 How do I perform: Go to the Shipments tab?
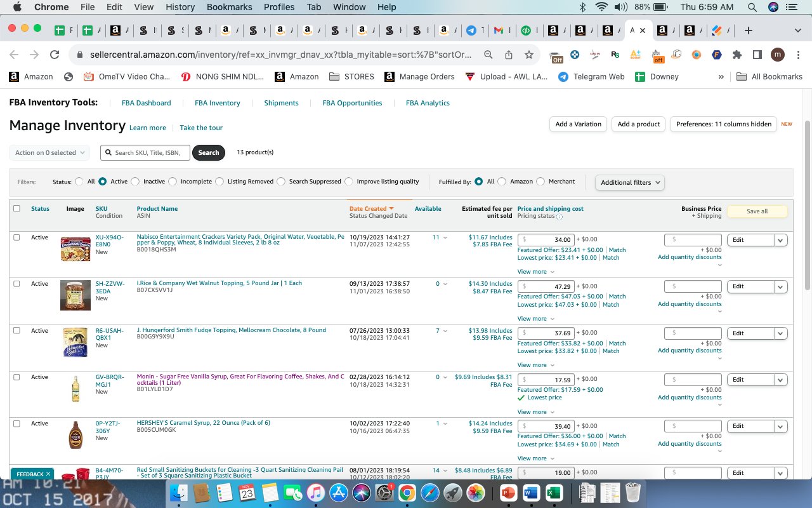coord(281,103)
